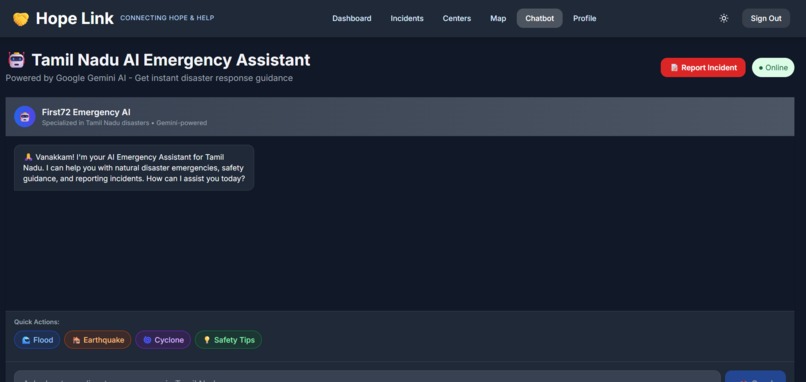Click the Hope Link heart logo icon
This screenshot has width=806, height=382.
21,19
